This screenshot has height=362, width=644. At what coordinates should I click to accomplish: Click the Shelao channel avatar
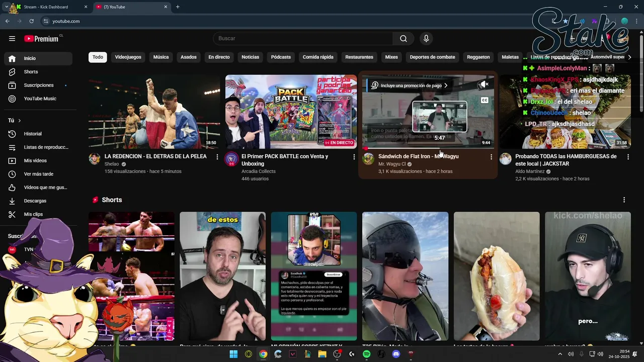pos(95,159)
